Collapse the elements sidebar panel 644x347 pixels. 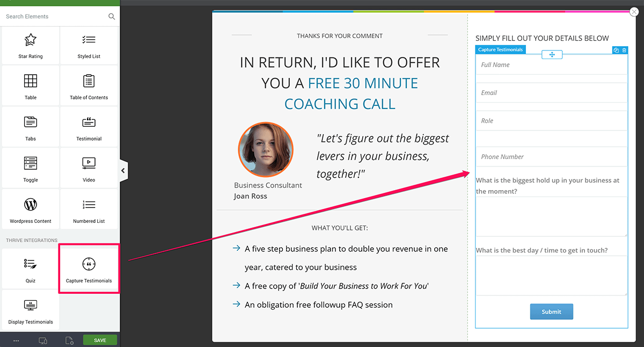(x=123, y=171)
